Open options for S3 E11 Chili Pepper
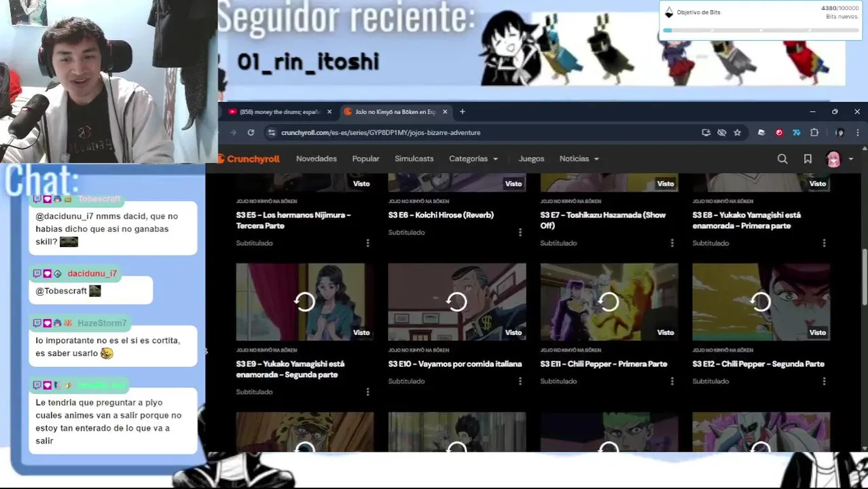The image size is (868, 489). coord(672,381)
